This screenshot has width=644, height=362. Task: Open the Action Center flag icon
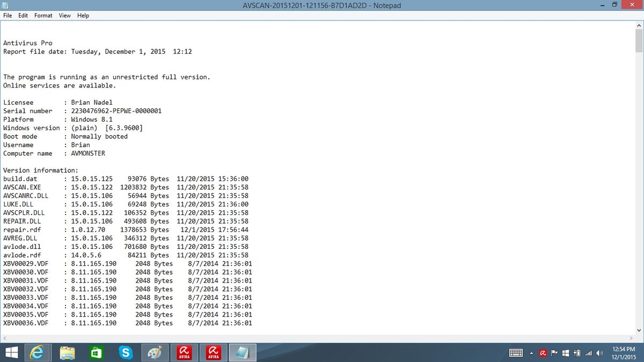click(554, 353)
